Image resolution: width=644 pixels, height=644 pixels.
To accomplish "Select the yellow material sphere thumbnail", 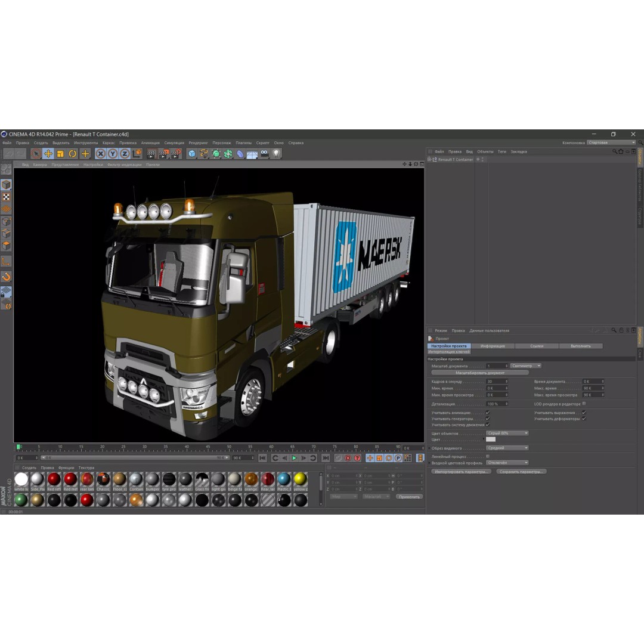I will click(x=300, y=479).
